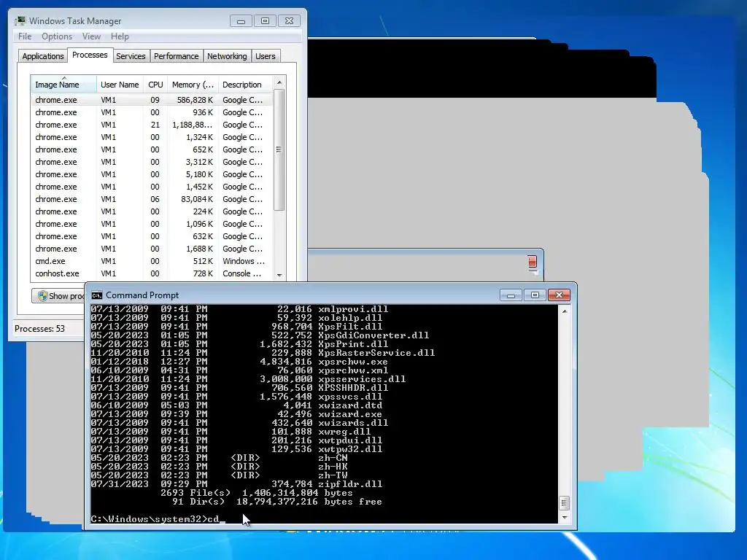The height and width of the screenshot is (560, 747).
Task: Click the process list scrollbar thumb
Action: coord(279,149)
